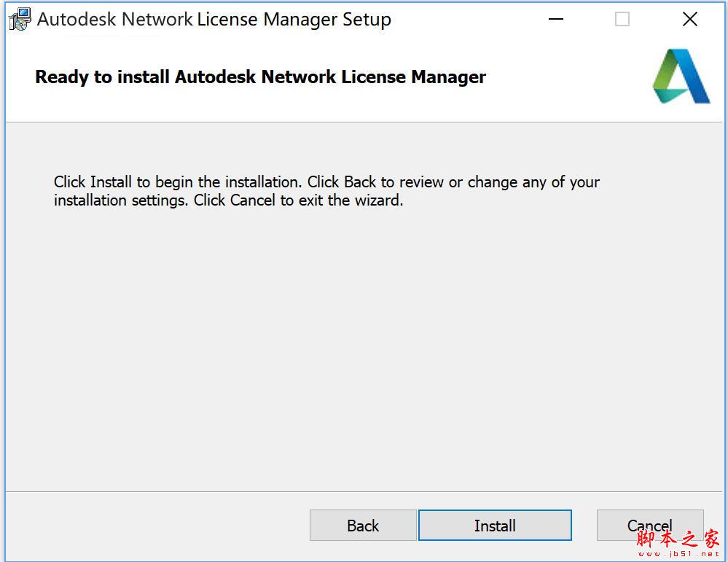Click the empty gray dialog body area
Viewport: 728px width, 562px height.
pyautogui.click(x=364, y=343)
